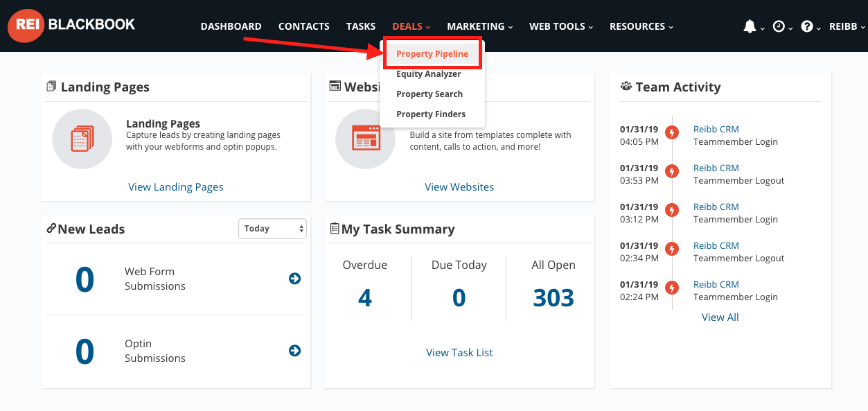This screenshot has height=411, width=868.
Task: Click the Due Today count 0
Action: tap(459, 298)
